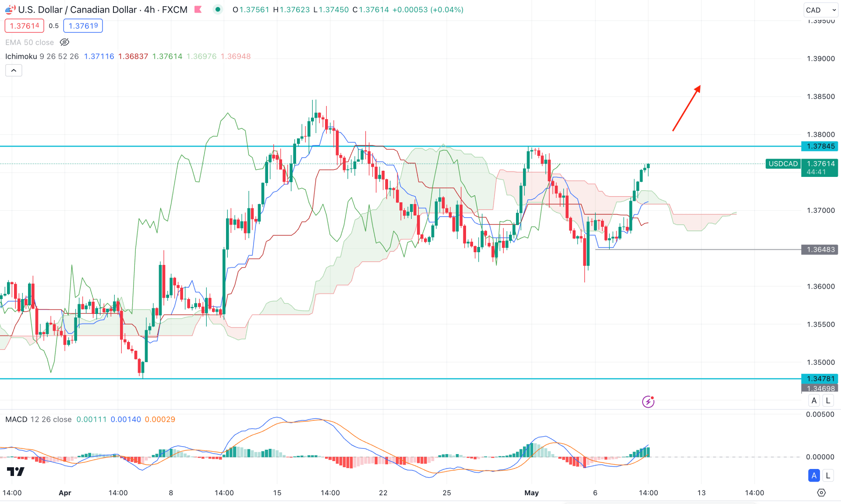Click the USD/CAD flag symbol icon
Screen dimensions: 841x504
coord(10,9)
